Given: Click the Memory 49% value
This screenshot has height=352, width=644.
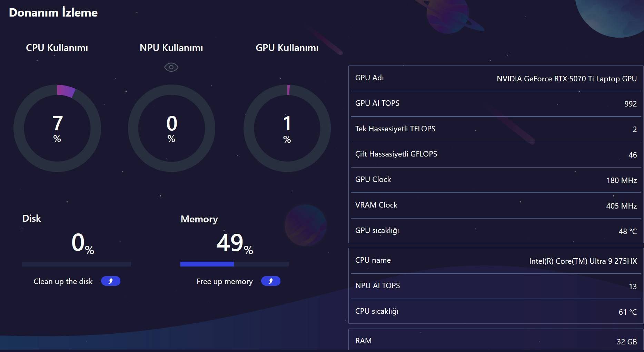Looking at the screenshot, I should [x=235, y=243].
